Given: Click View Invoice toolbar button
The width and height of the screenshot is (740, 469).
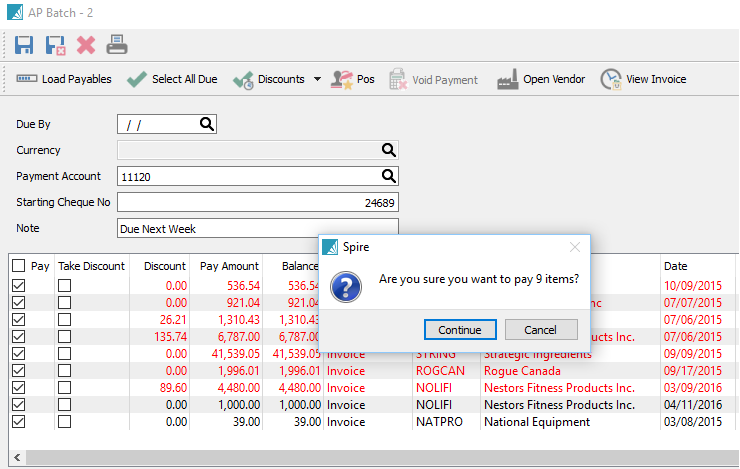Looking at the screenshot, I should tap(643, 79).
